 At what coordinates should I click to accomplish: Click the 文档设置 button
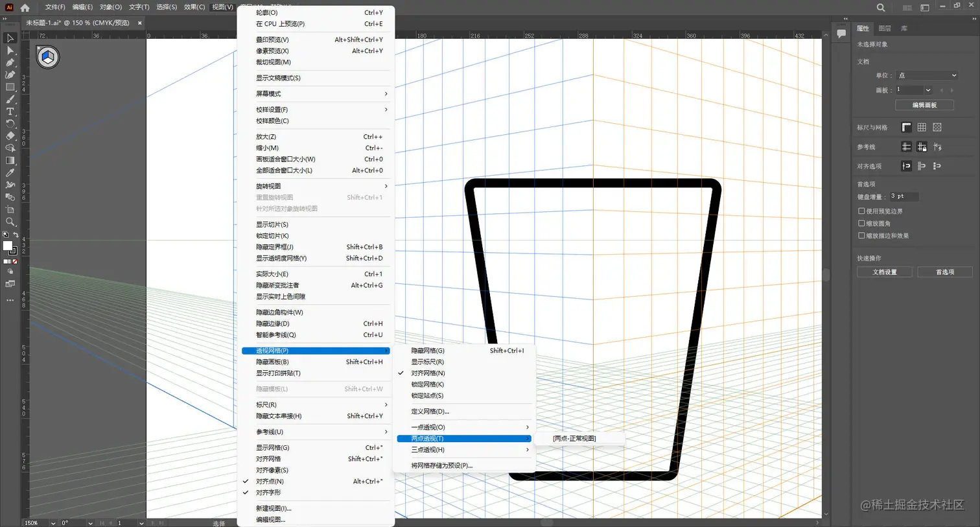(x=885, y=272)
